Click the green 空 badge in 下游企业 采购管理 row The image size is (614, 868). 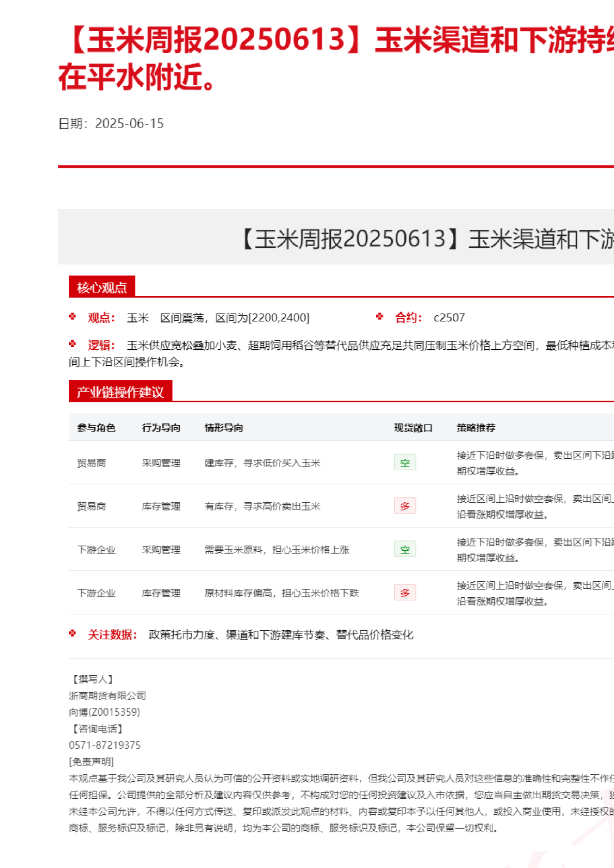pyautogui.click(x=405, y=549)
